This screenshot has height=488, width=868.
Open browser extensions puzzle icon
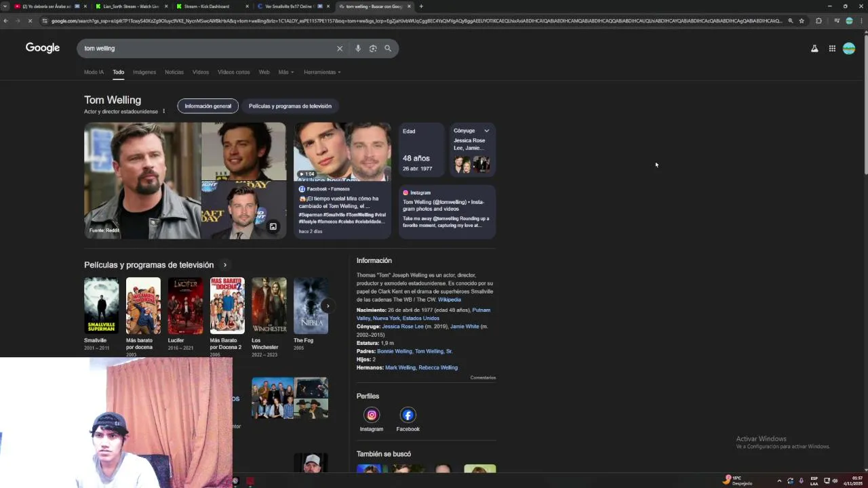pos(818,21)
